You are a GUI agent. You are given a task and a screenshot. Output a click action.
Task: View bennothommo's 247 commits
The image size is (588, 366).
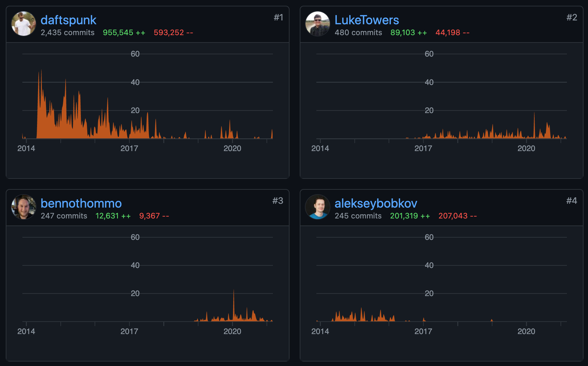[x=64, y=216]
